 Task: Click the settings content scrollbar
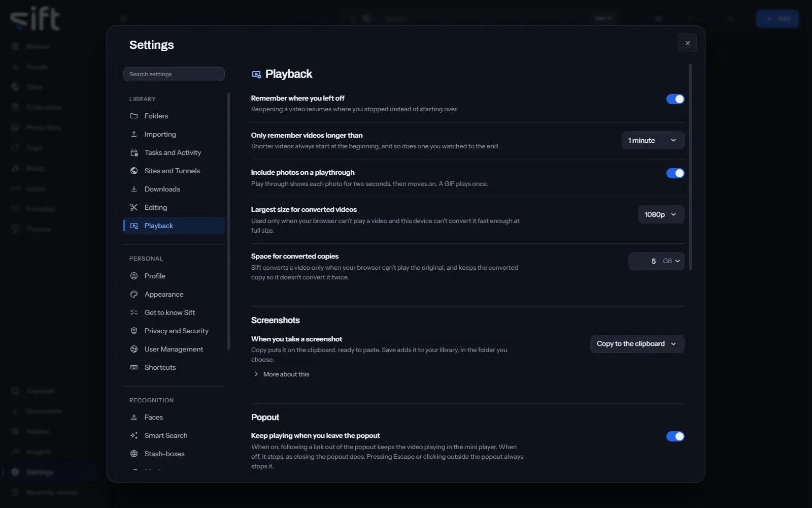(690, 167)
